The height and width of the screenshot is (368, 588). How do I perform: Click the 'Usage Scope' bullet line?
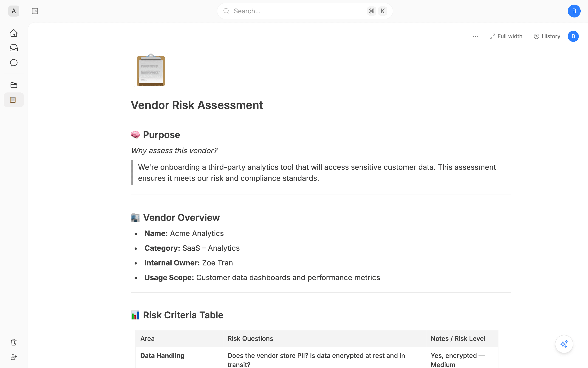click(262, 278)
